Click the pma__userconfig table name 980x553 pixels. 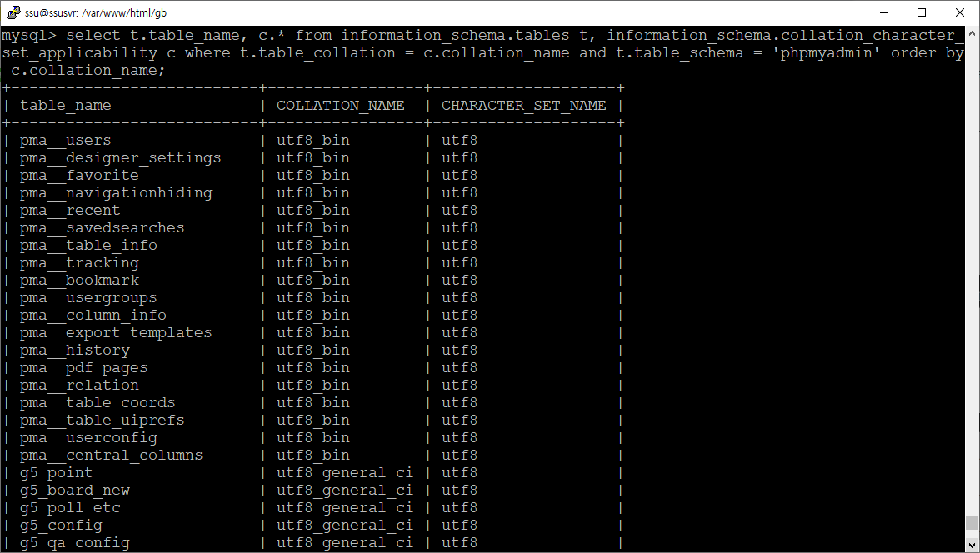tap(88, 438)
